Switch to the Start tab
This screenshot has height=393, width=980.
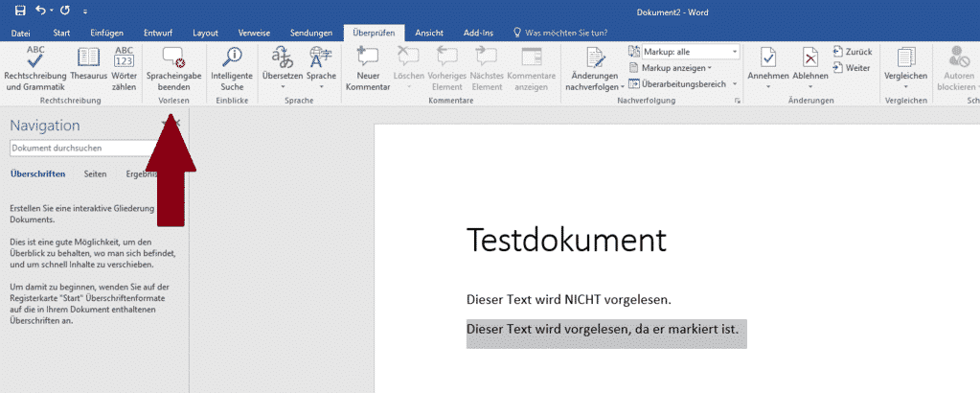coord(61,34)
